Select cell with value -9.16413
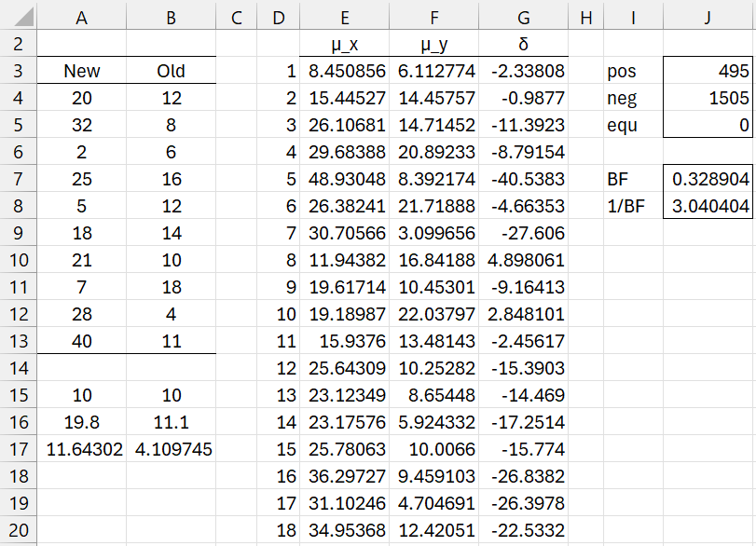The width and height of the screenshot is (756, 546). pos(524,287)
